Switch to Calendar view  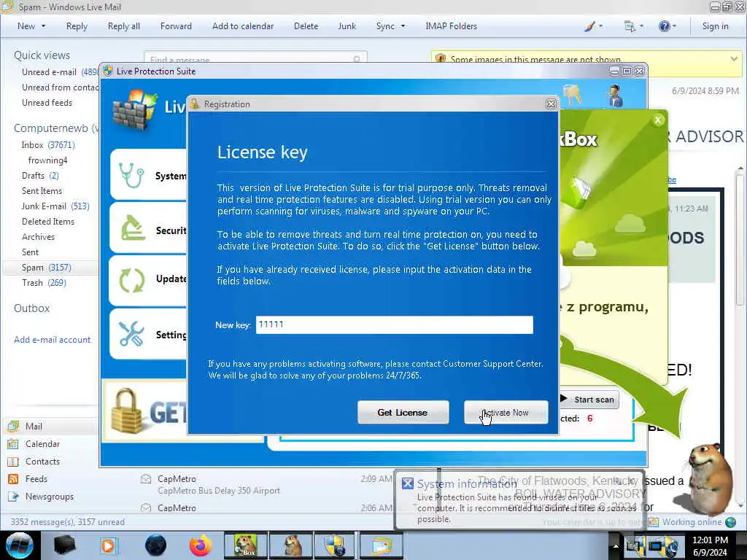pos(42,444)
